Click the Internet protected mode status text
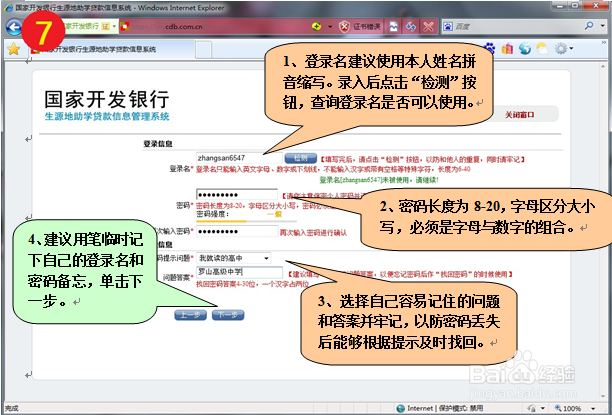Image resolution: width=612 pixels, height=415 pixels. click(445, 408)
